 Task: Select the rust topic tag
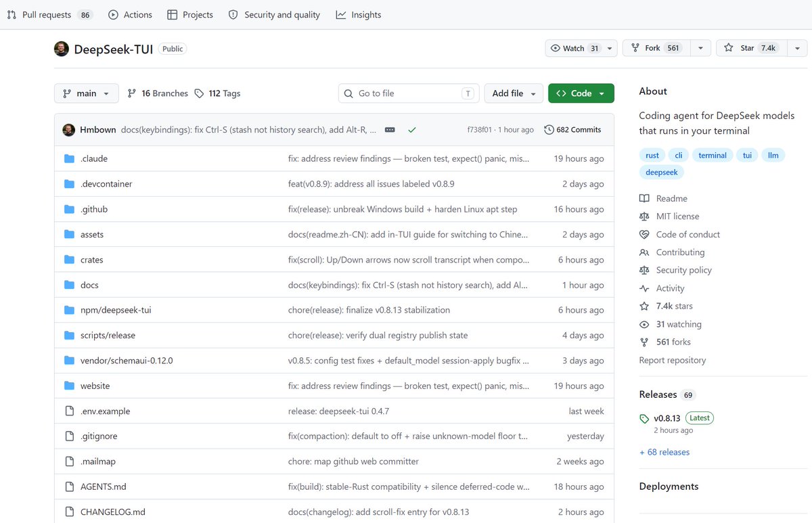click(652, 155)
